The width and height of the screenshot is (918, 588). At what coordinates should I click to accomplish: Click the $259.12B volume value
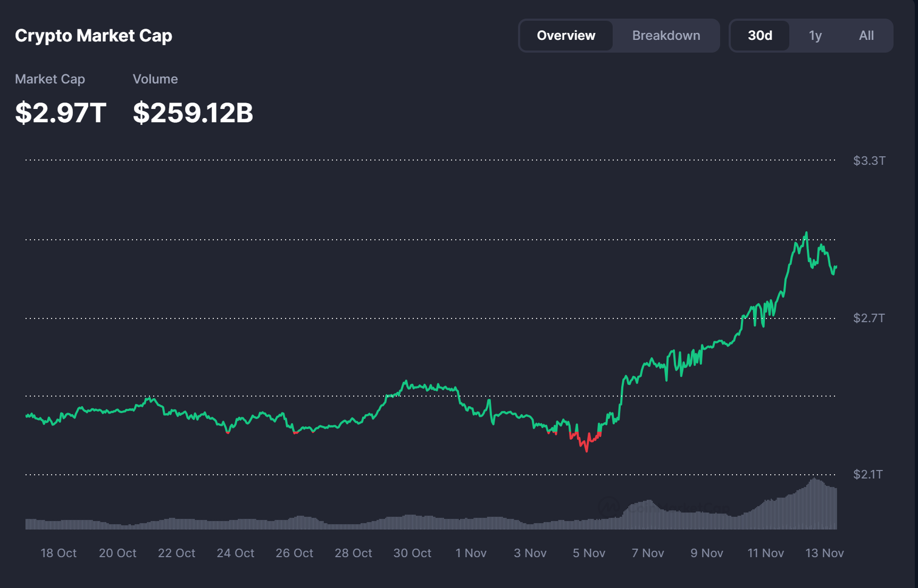[193, 113]
